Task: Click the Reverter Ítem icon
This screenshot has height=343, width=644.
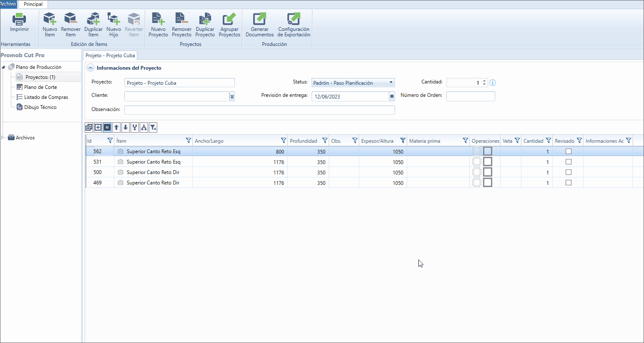Action: [133, 19]
